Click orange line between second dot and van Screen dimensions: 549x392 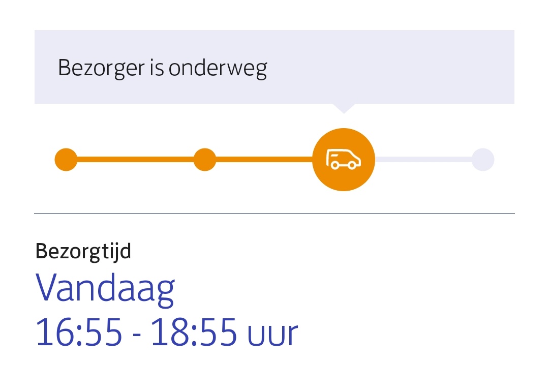[x=264, y=159]
